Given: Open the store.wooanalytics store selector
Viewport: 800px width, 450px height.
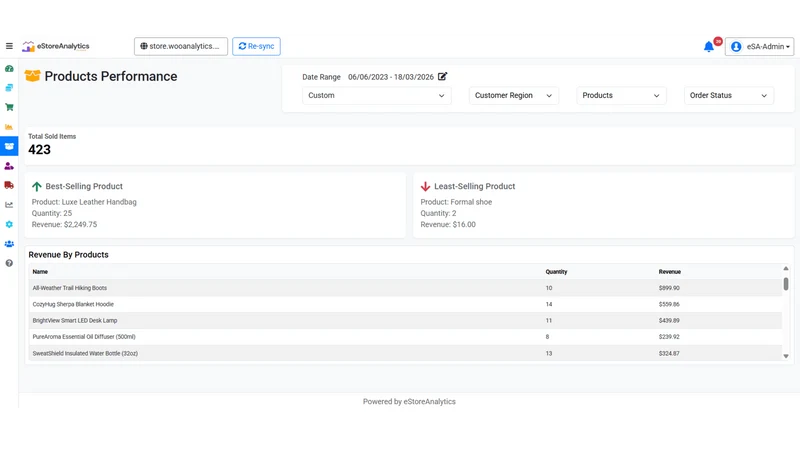Looking at the screenshot, I should click(x=181, y=46).
